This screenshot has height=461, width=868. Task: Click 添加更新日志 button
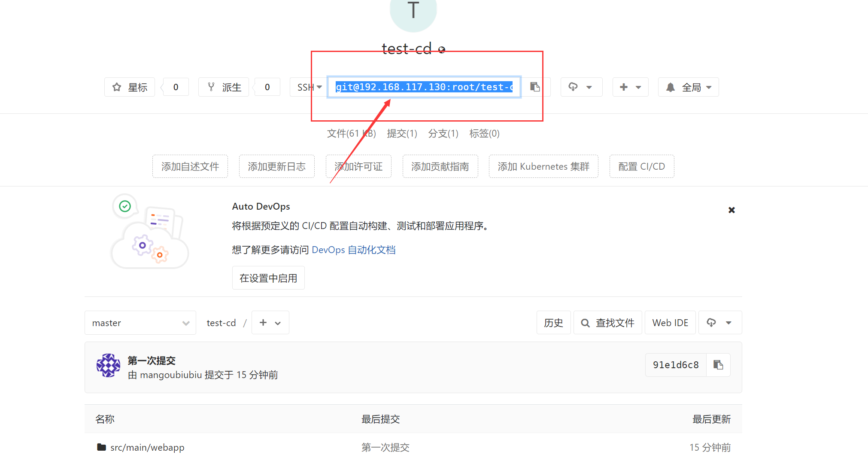[277, 166]
